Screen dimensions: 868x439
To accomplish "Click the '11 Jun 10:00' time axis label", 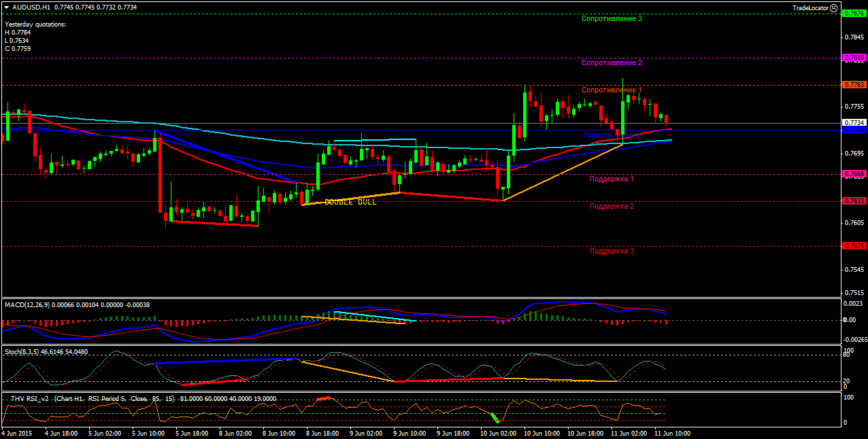I will pos(672,432).
